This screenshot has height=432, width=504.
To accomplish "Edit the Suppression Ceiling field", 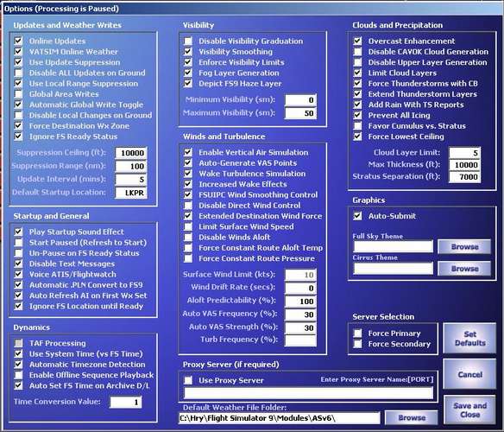I will pos(131,153).
